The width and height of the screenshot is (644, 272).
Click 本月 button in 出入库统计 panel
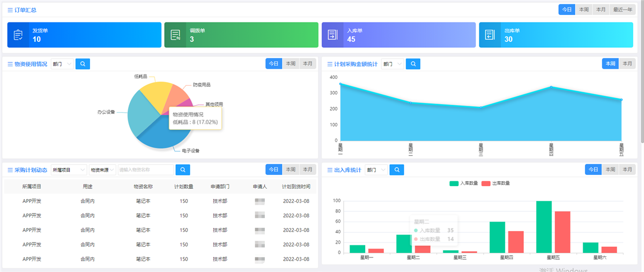coord(627,169)
